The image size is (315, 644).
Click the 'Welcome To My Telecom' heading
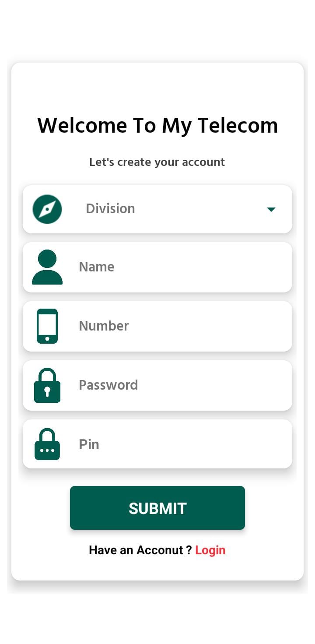coord(157,126)
